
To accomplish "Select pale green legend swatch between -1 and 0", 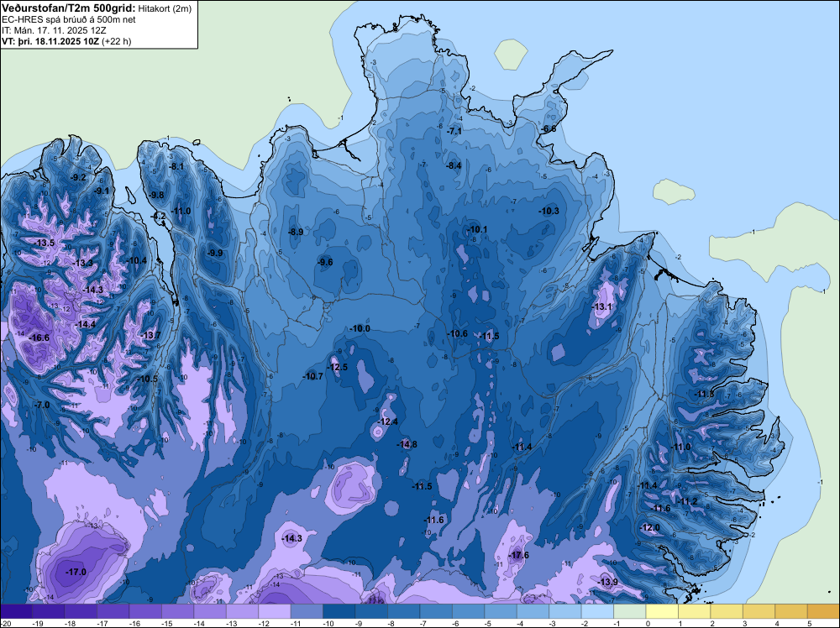I will coord(629,611).
